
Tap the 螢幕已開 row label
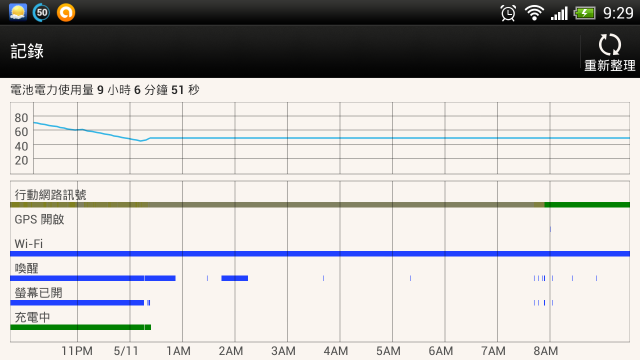(38, 293)
